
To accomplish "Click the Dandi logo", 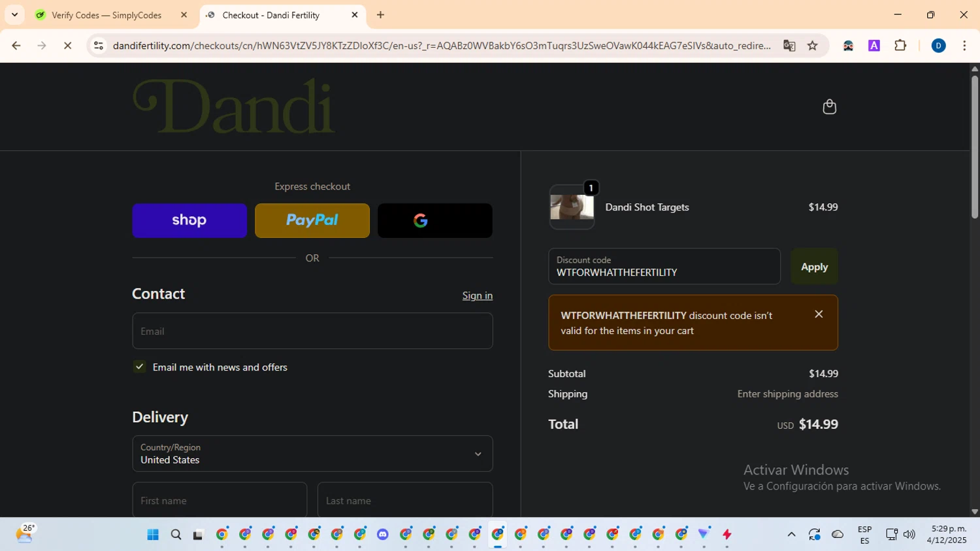I will click(234, 107).
